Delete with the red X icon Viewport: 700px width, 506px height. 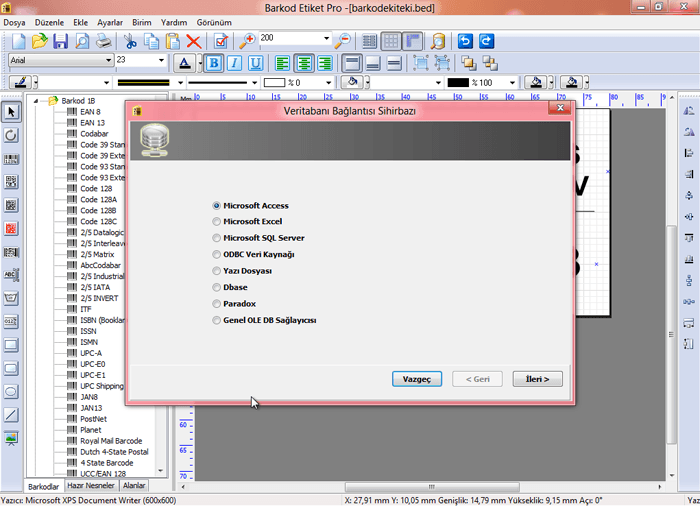coord(193,41)
